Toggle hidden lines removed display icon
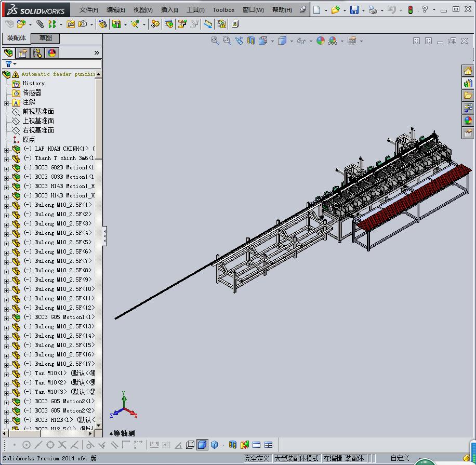Image resolution: width=476 pixels, height=465 pixels. tap(190, 445)
